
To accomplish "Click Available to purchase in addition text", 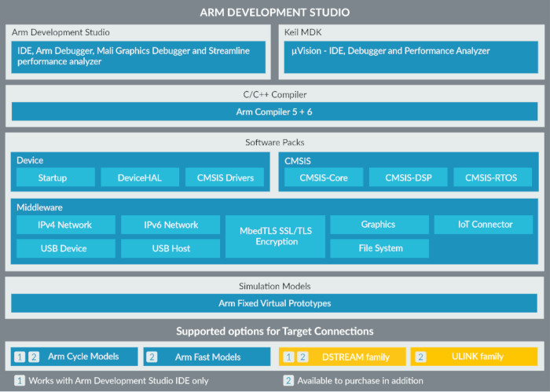I will tap(360, 381).
